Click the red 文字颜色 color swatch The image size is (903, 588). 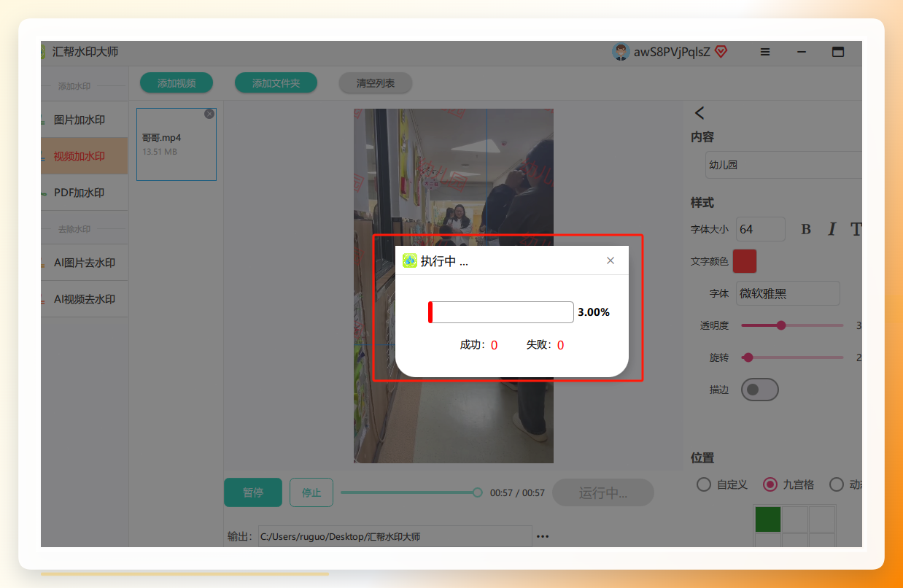[x=745, y=261]
